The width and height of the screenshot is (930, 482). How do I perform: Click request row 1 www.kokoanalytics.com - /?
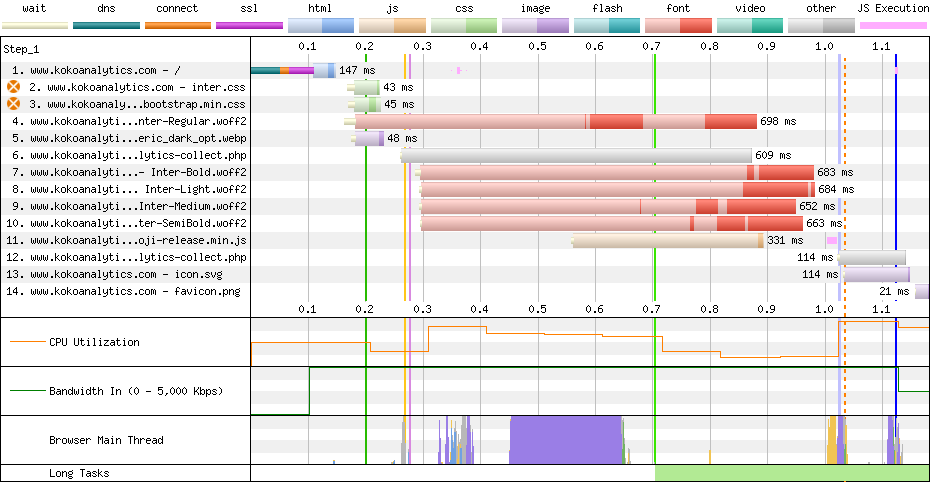coord(95,70)
